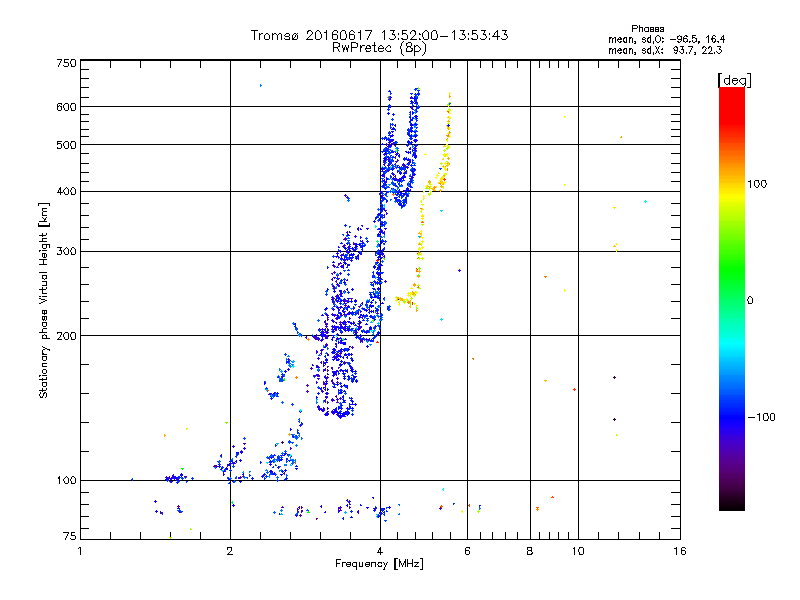Select the 'RwPretec (8p)' subtitle text
800x600 pixels.
click(379, 48)
